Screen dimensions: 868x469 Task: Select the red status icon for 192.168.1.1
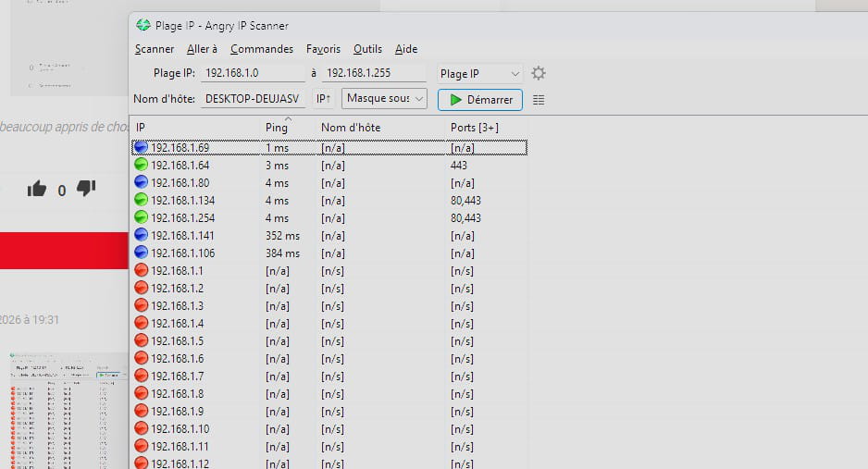pyautogui.click(x=141, y=271)
